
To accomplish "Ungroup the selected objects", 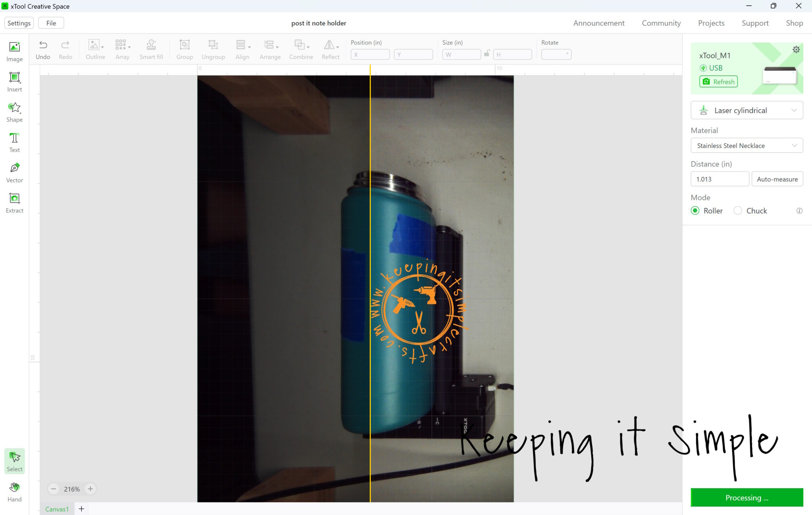I will (x=213, y=50).
